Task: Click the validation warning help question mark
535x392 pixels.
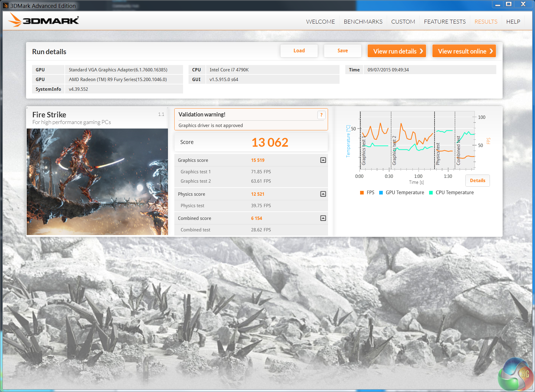Action: 321,115
